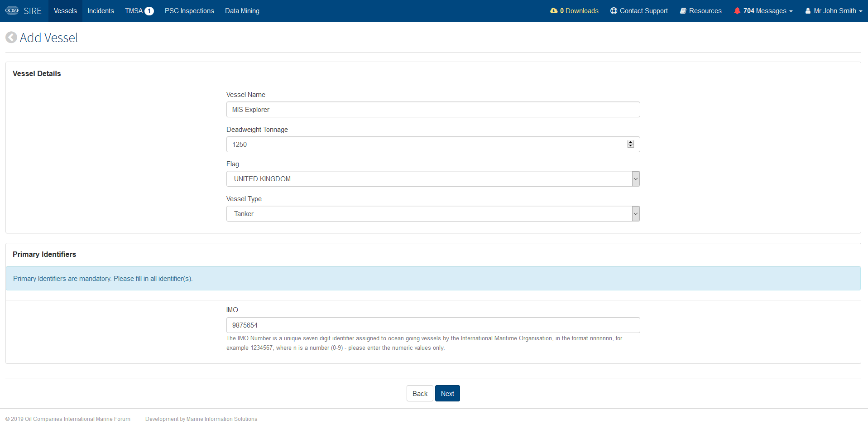This screenshot has width=868, height=425.
Task: Click the user profile icon
Action: (808, 11)
